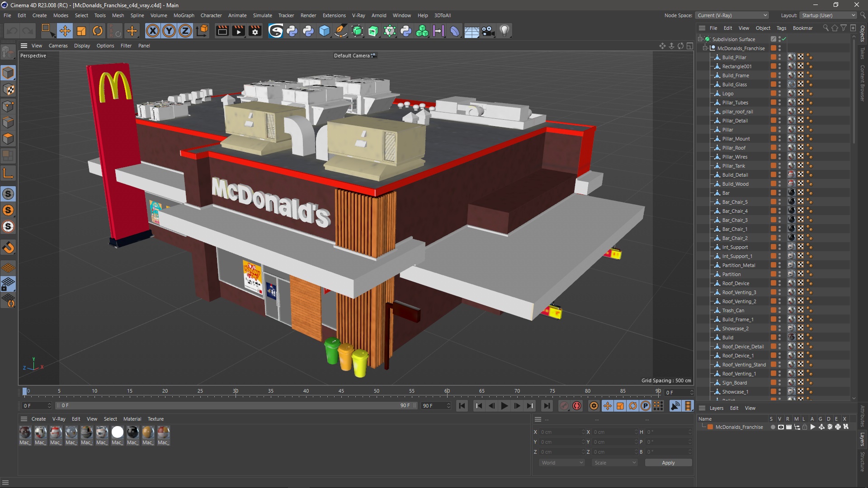Screen dimensions: 868x488
Task: Click the Enable Snap icon
Action: click(9, 248)
